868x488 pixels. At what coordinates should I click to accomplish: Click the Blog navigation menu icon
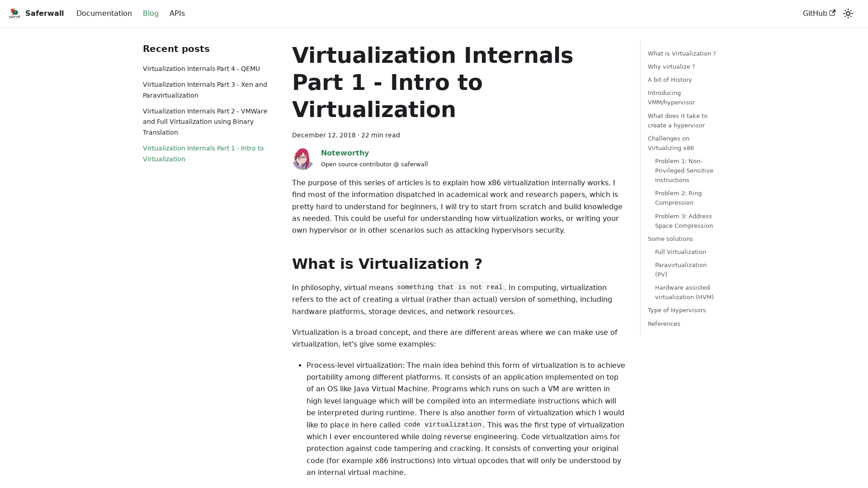151,13
